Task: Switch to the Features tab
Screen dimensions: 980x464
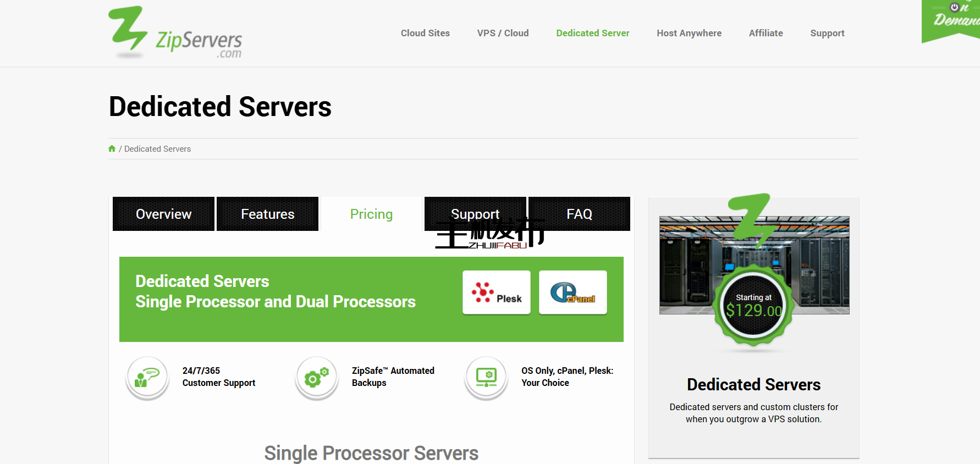Action: click(267, 214)
